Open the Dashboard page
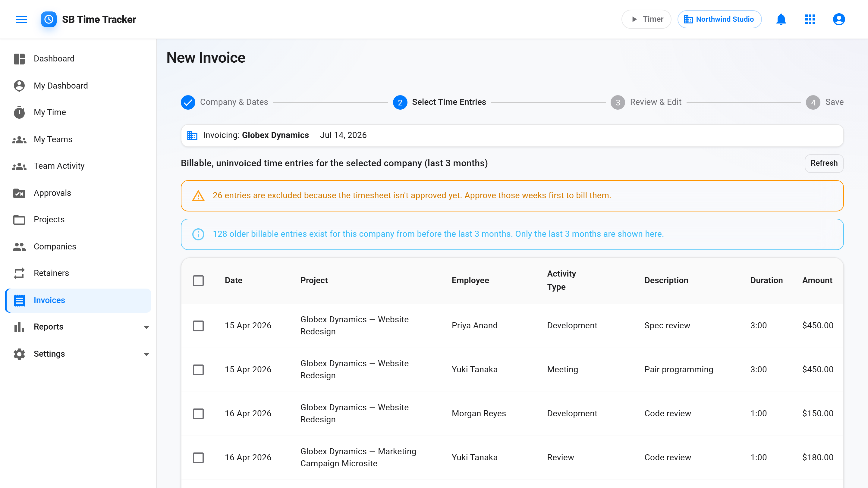 point(78,59)
